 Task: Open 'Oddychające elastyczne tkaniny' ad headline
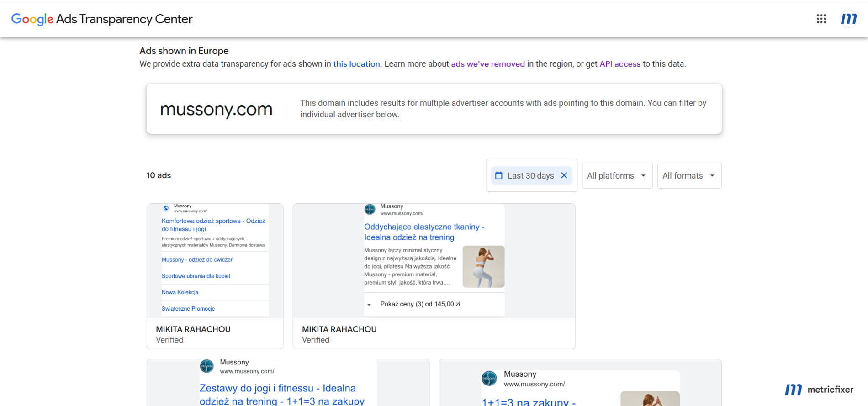pos(424,232)
